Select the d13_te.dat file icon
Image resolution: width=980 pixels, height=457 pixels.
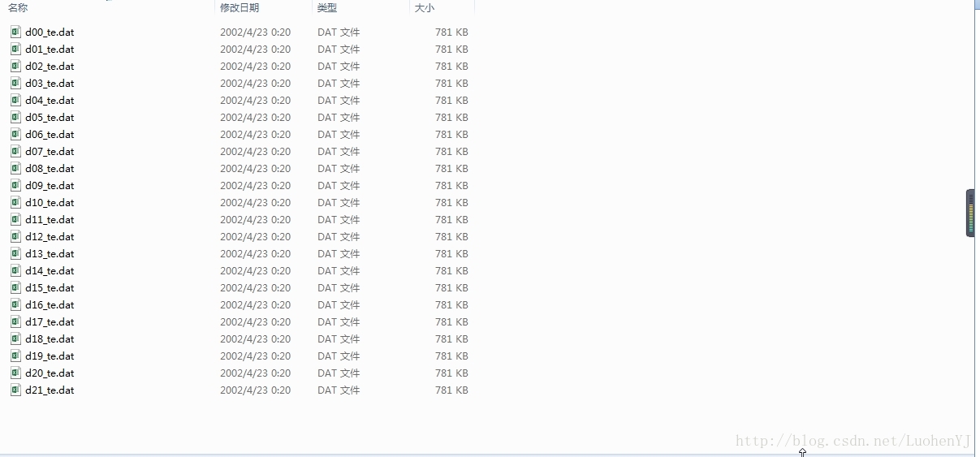15,253
